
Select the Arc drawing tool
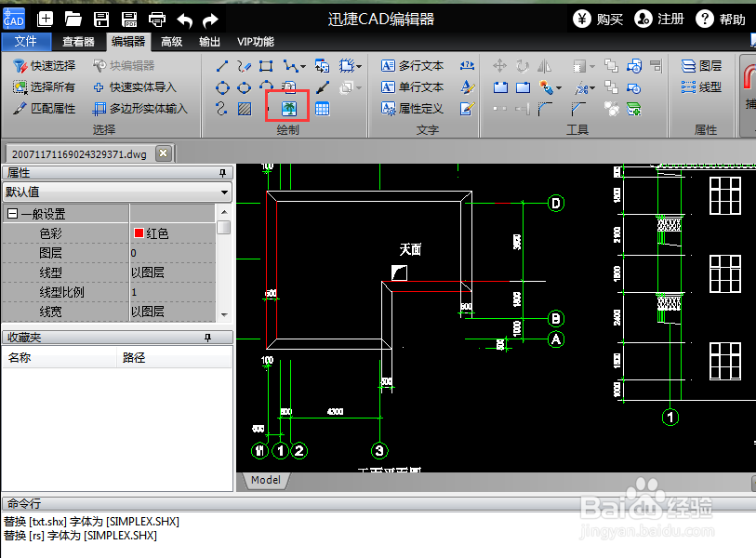tap(266, 86)
